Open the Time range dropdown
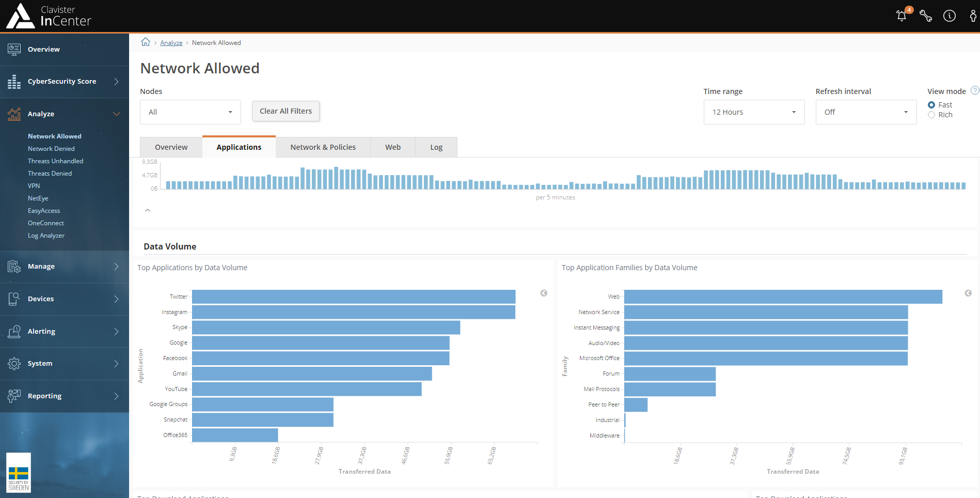This screenshot has height=498, width=980. tap(754, 112)
